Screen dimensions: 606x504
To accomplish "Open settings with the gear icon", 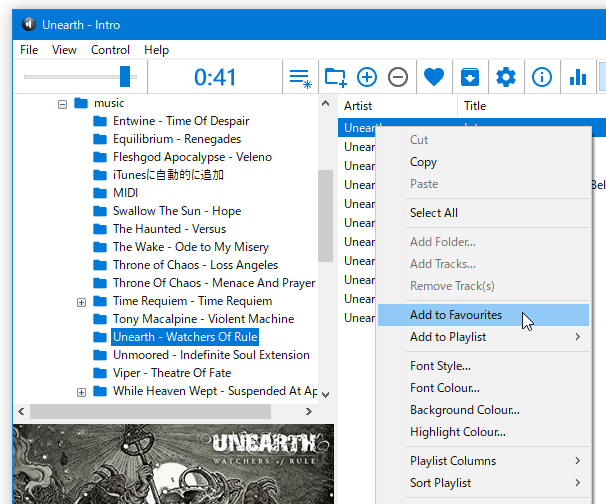I will pyautogui.click(x=506, y=77).
